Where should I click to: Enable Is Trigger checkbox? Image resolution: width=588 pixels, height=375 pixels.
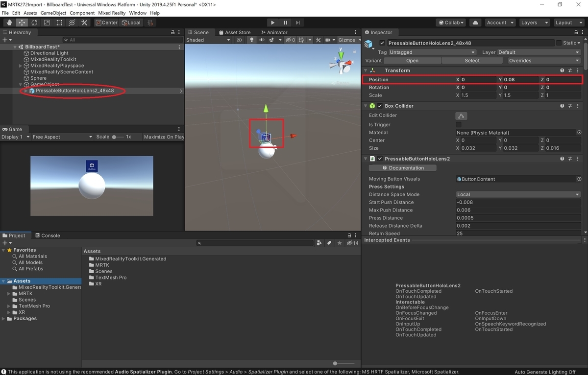[459, 125]
